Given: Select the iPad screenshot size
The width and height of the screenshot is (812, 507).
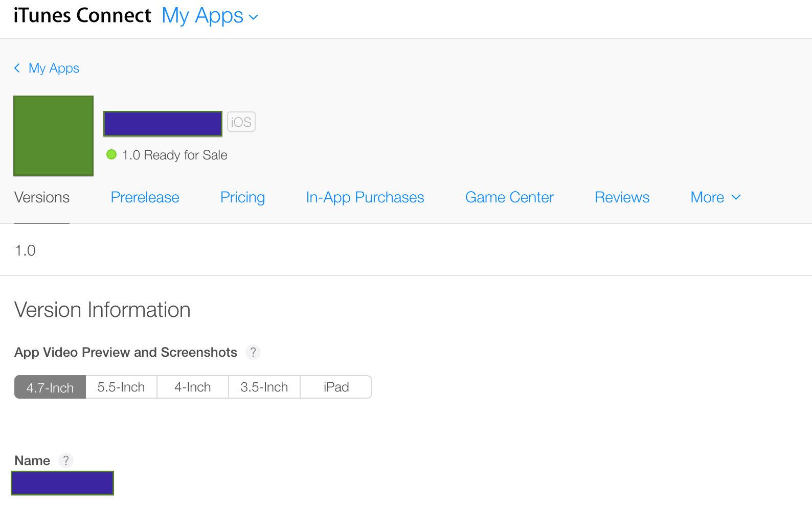Looking at the screenshot, I should click(336, 387).
